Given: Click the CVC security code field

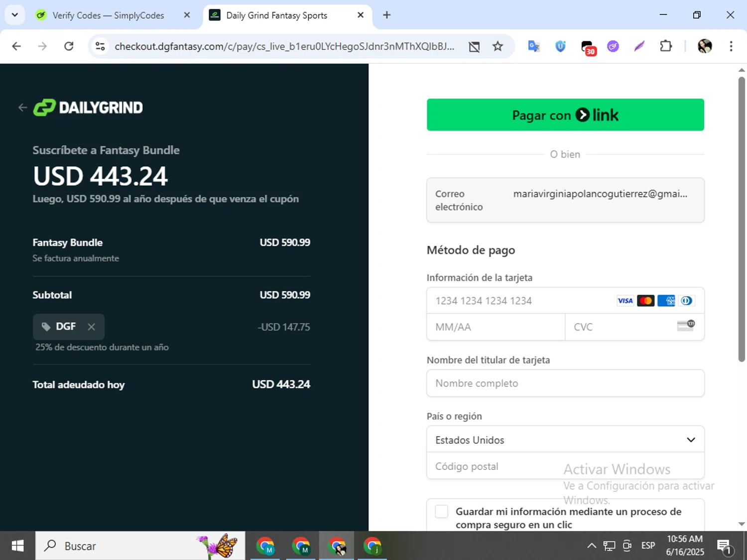Looking at the screenshot, I should tap(634, 327).
